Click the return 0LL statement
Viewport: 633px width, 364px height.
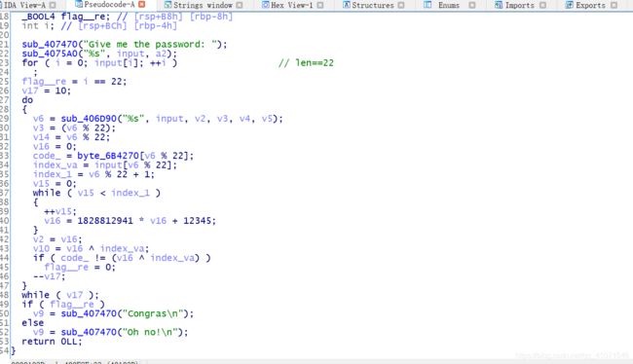click(x=52, y=342)
